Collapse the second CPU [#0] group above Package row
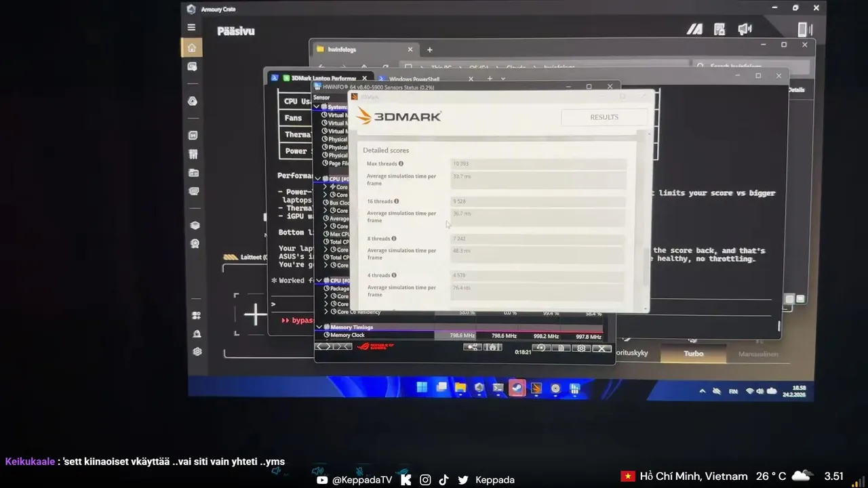The width and height of the screenshot is (868, 488). point(318,281)
